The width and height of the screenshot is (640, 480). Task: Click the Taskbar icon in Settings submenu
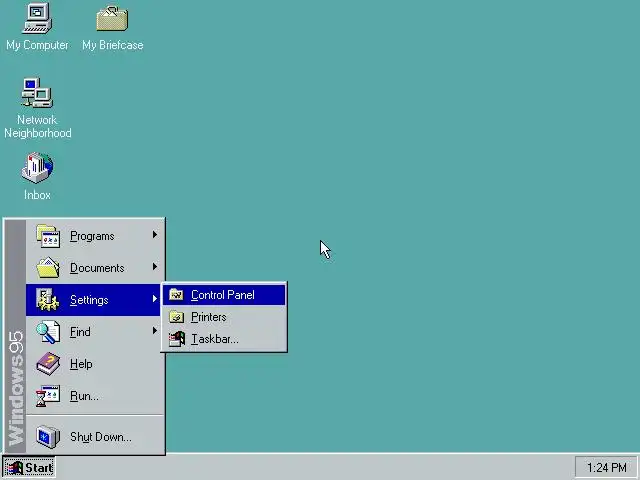click(x=177, y=339)
